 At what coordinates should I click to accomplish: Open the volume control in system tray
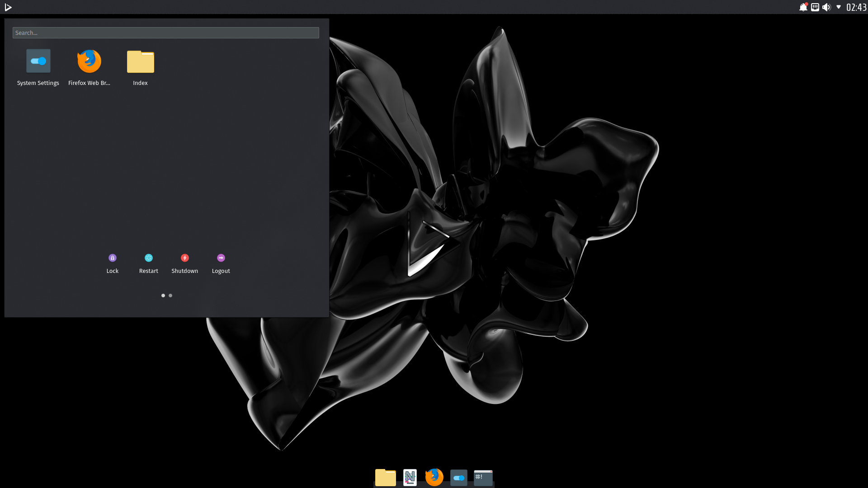click(827, 7)
